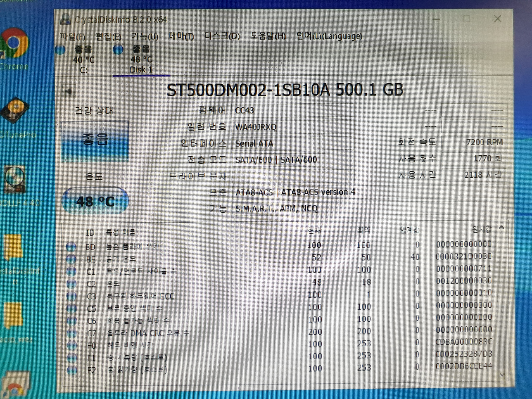Image resolution: width=532 pixels, height=399 pixels.
Task: Click the 속성 이름 column header
Action: 121,232
